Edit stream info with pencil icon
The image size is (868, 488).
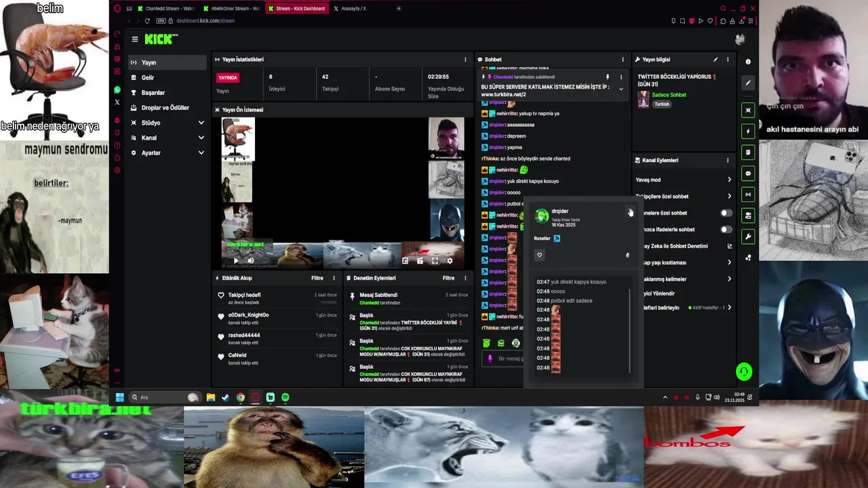point(715,60)
